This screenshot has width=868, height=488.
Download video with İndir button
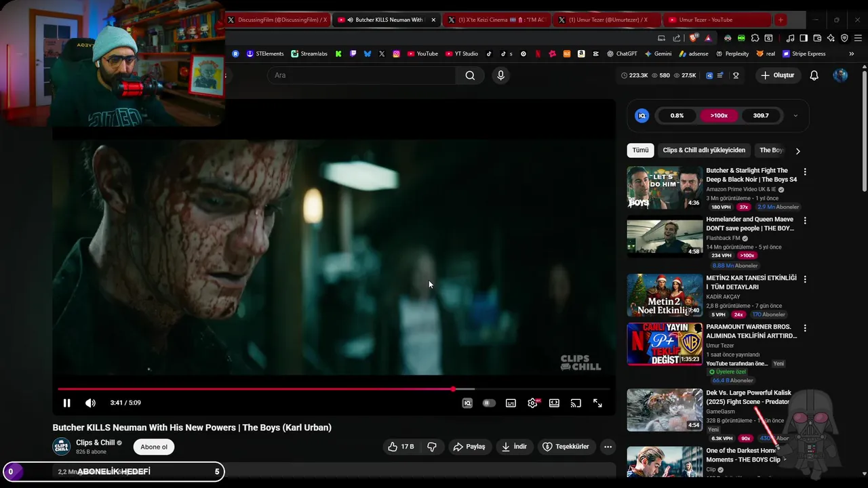coord(514,447)
